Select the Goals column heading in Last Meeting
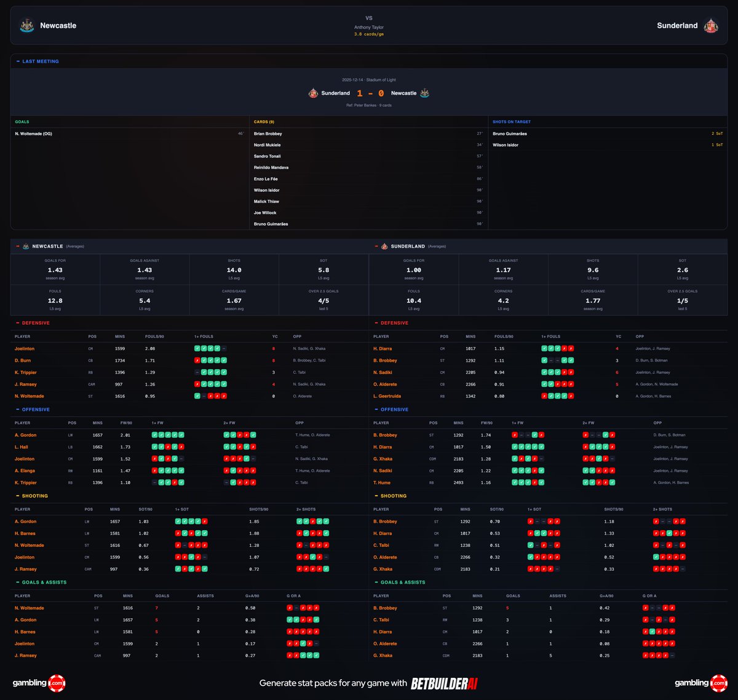Viewport: 738px width, 700px height. pos(22,122)
